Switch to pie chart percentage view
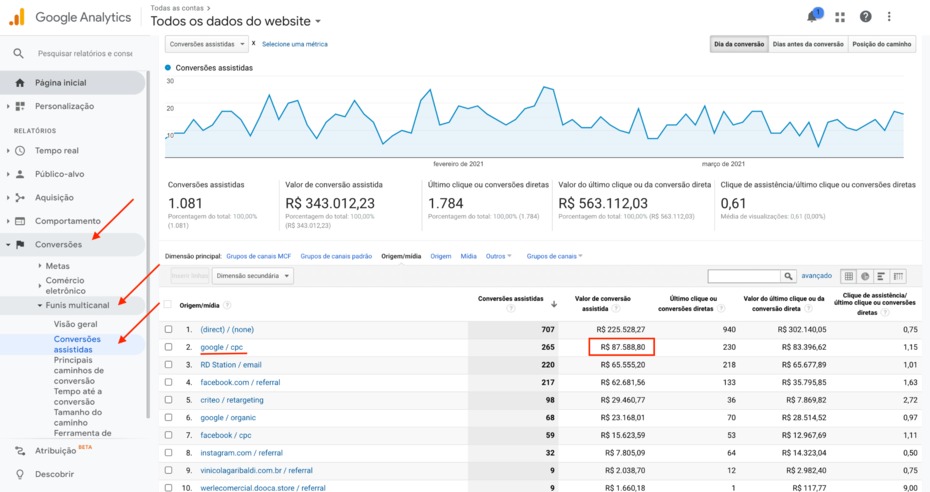This screenshot has width=930, height=492. pyautogui.click(x=865, y=276)
